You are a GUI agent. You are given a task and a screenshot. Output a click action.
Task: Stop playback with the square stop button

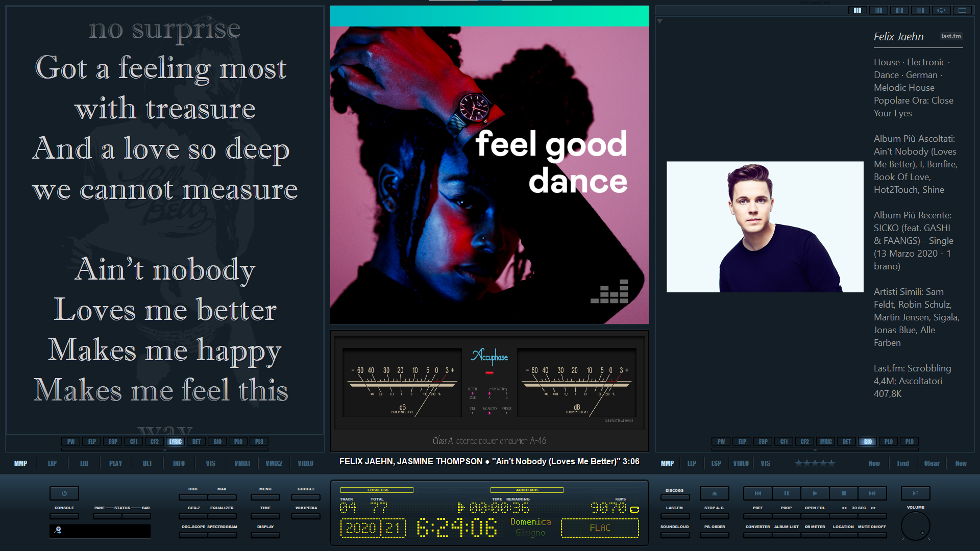click(844, 493)
